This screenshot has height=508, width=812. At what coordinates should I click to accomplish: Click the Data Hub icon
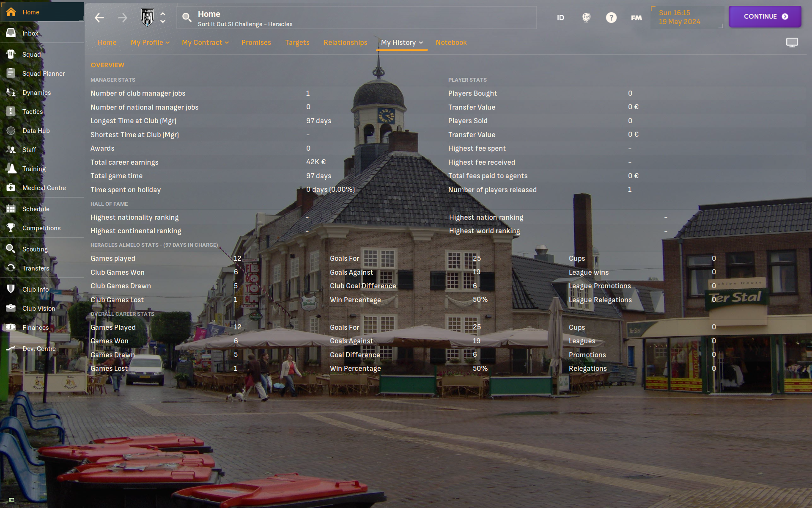point(11,130)
